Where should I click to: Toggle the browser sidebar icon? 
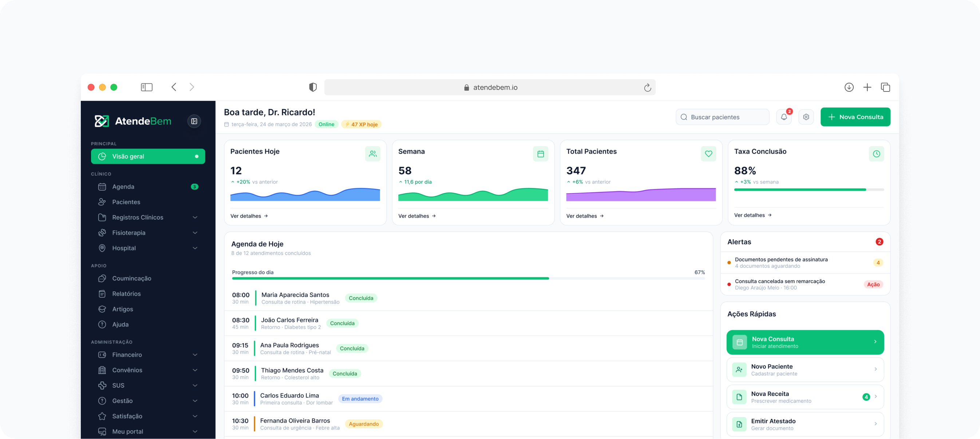[x=146, y=87]
